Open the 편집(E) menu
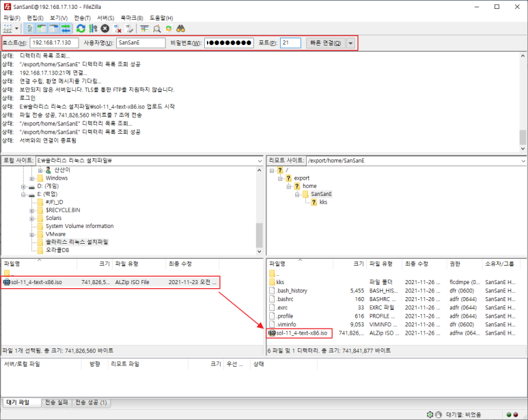This screenshot has width=528, height=420. click(35, 18)
